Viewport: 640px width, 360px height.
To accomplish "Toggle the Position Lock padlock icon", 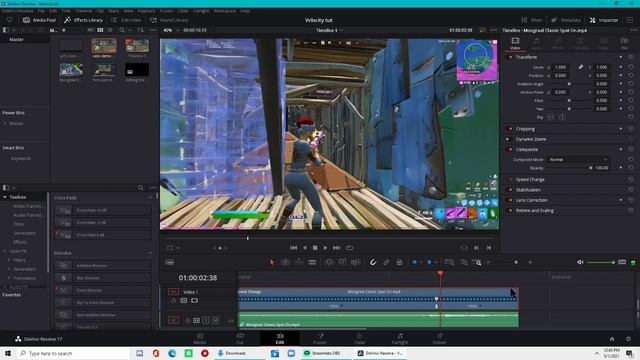I will point(399,262).
